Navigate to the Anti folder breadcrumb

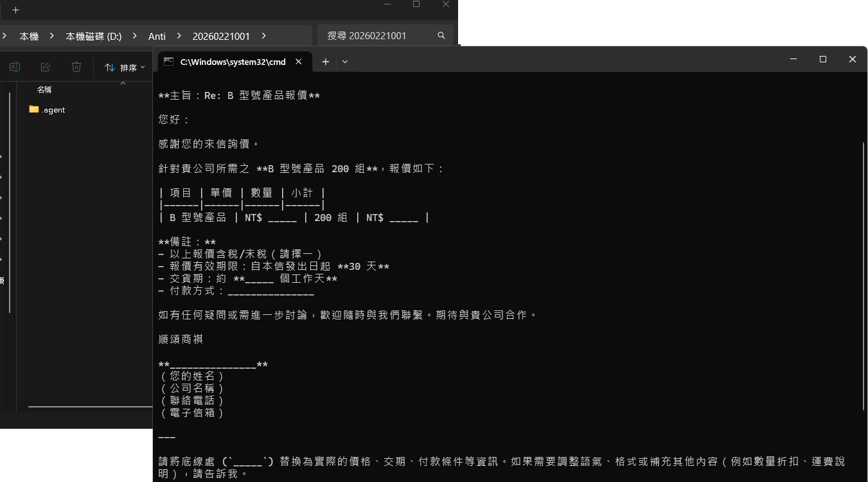click(x=157, y=36)
